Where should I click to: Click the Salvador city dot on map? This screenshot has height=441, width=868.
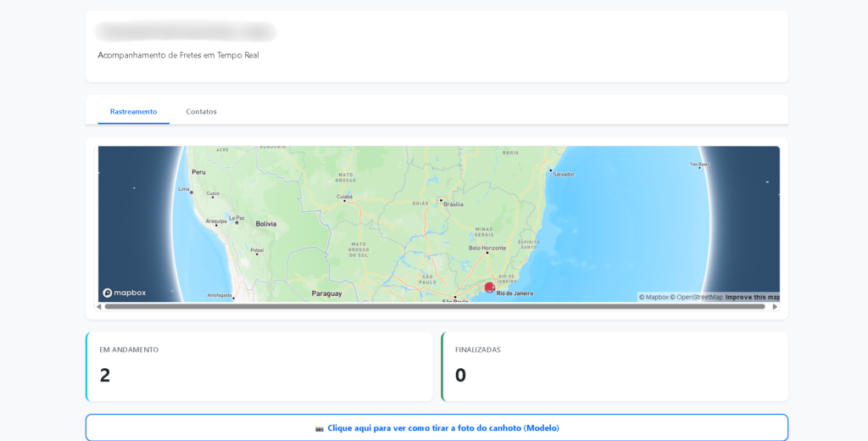tap(550, 170)
